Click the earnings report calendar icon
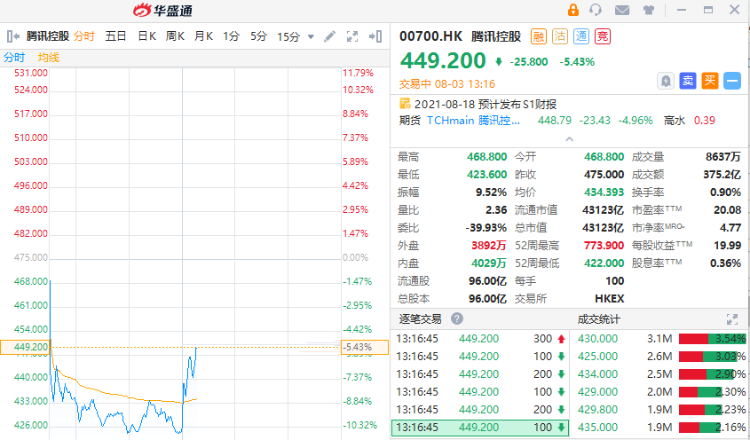The height and width of the screenshot is (440, 750). coord(405,103)
